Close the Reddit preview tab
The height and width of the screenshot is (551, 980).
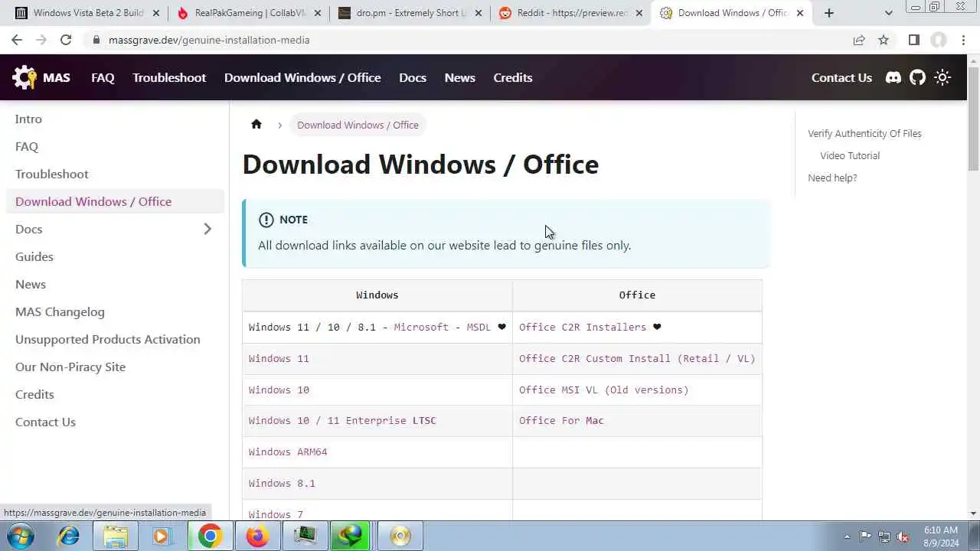coord(639,13)
